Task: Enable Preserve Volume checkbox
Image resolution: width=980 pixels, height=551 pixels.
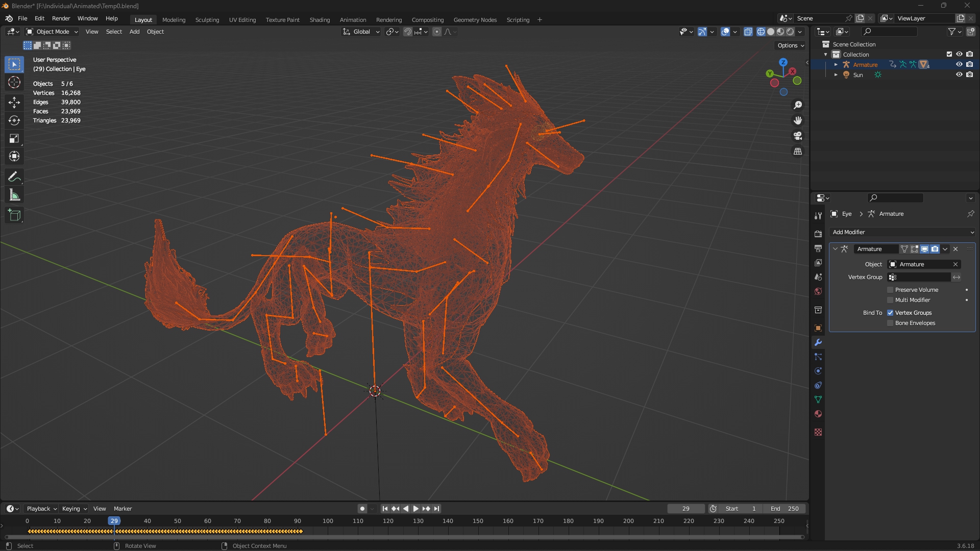Action: 890,290
